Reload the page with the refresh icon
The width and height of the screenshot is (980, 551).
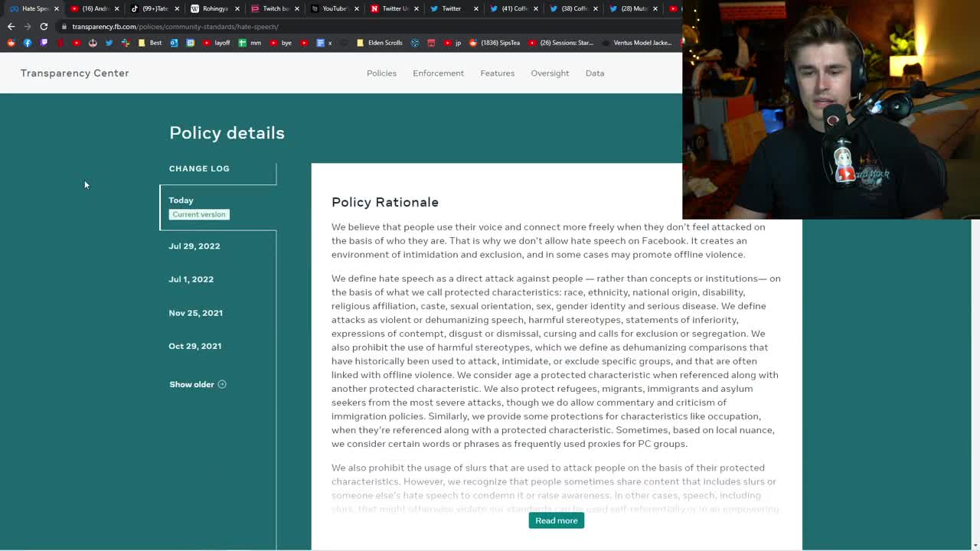pyautogui.click(x=44, y=27)
